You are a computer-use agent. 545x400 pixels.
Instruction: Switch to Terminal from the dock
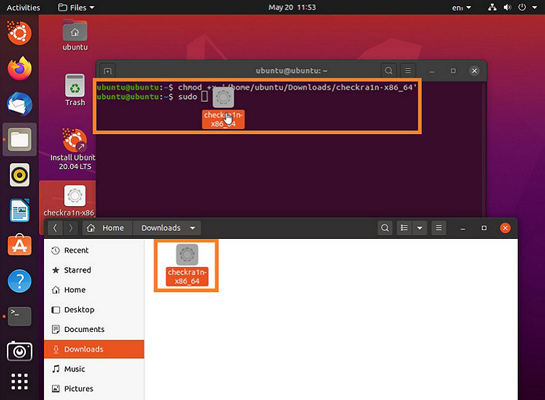(20, 316)
